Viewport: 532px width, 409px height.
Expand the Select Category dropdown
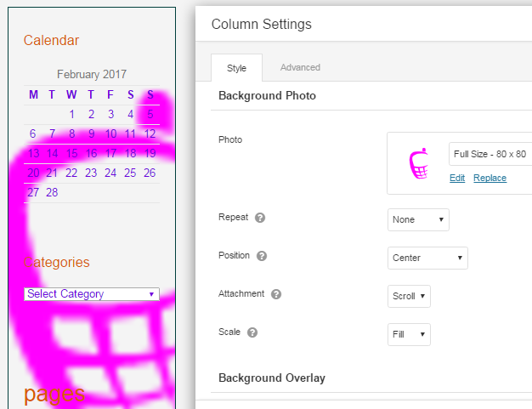92,294
